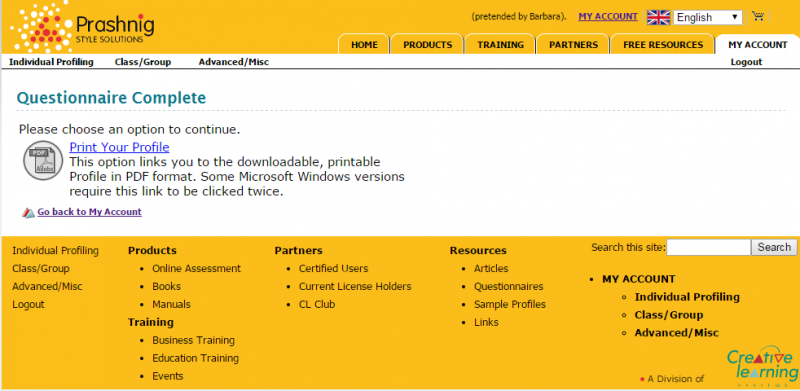Follow the Go back to My Account link
Viewport: 800px width, 391px height.
89,211
